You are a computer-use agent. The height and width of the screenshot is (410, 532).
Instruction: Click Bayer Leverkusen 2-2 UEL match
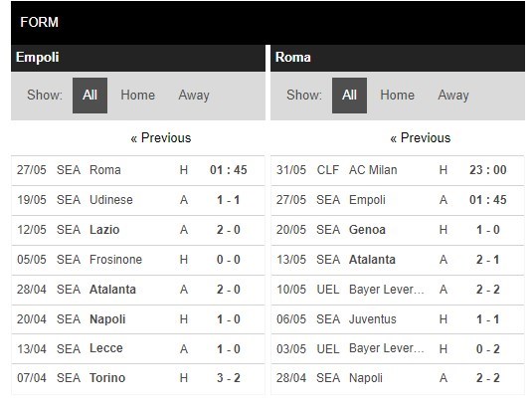point(398,290)
